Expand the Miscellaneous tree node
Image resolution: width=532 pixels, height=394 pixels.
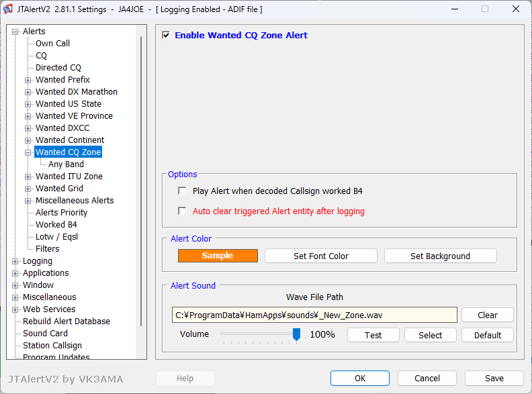point(15,298)
